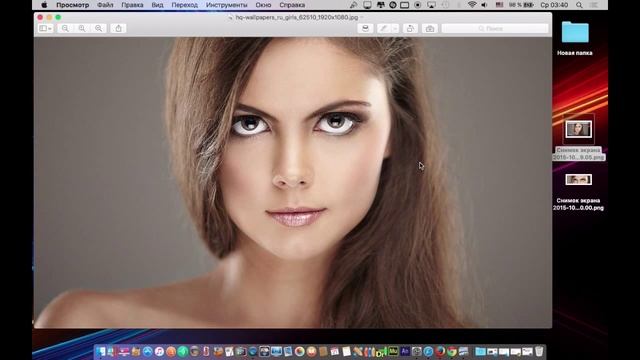Open the sidebar view menu button
This screenshot has width=640, height=360.
coord(45,28)
